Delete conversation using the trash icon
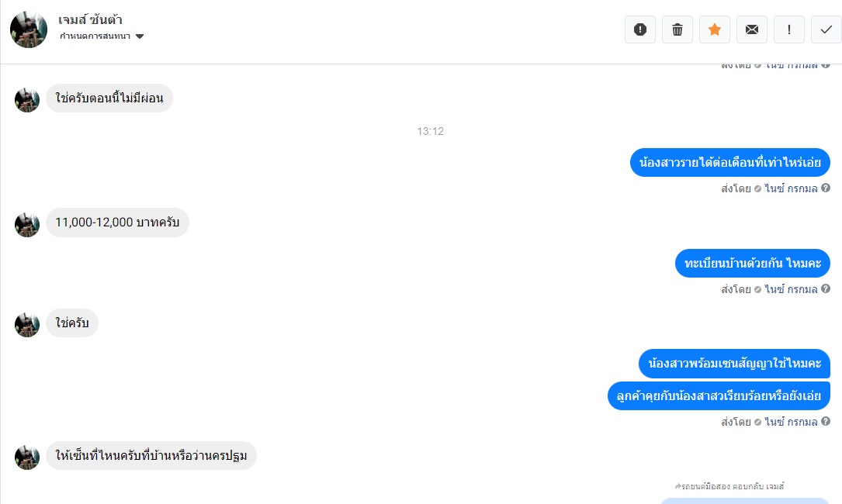The width and height of the screenshot is (842, 504). click(x=677, y=29)
